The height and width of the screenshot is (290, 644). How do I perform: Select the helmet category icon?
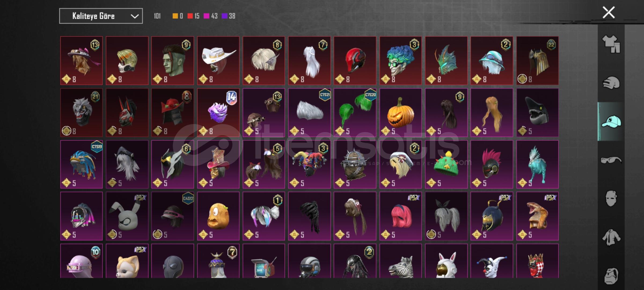coord(611,83)
